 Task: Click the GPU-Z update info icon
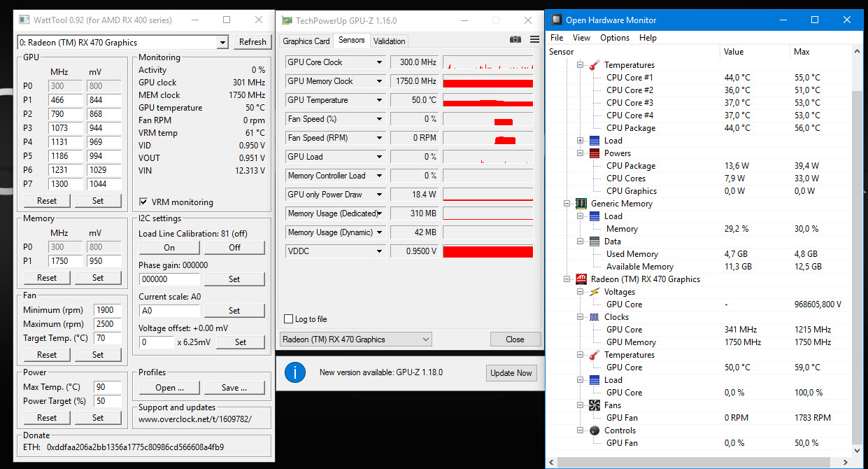pos(295,372)
